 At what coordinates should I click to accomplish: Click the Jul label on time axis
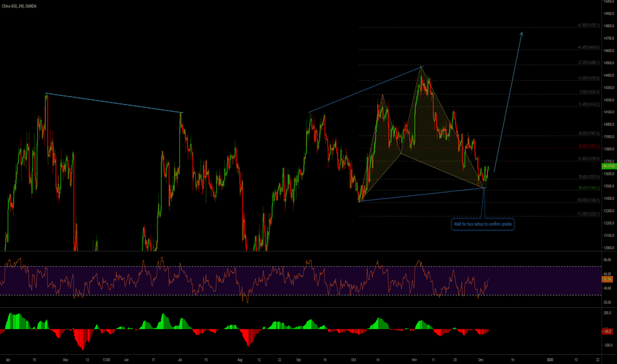[x=180, y=359]
